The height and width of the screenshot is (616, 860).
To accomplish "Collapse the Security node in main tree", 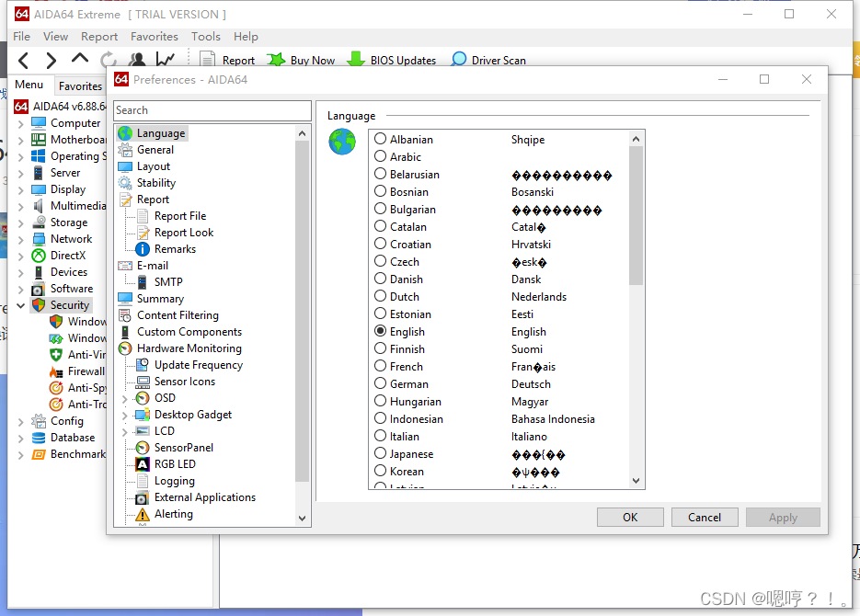I will tap(21, 305).
